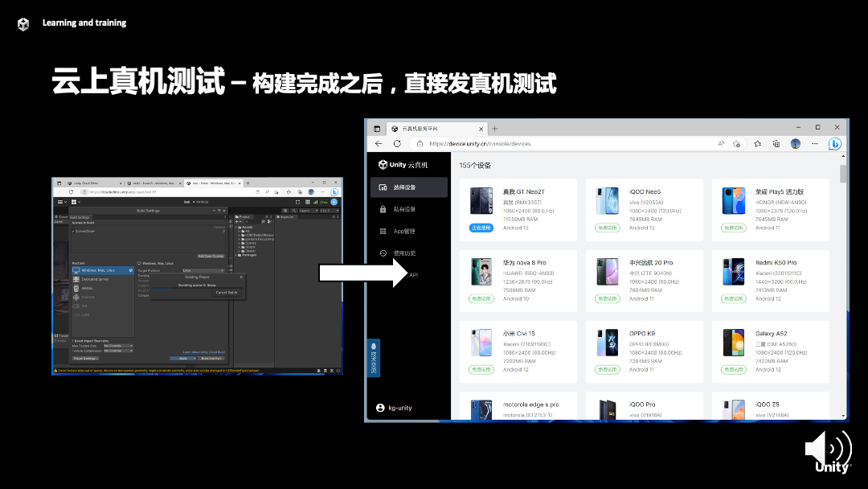Open the Redmi K50 Pro phone thumbnail
Image resolution: width=868 pixels, height=489 pixels.
(734, 272)
